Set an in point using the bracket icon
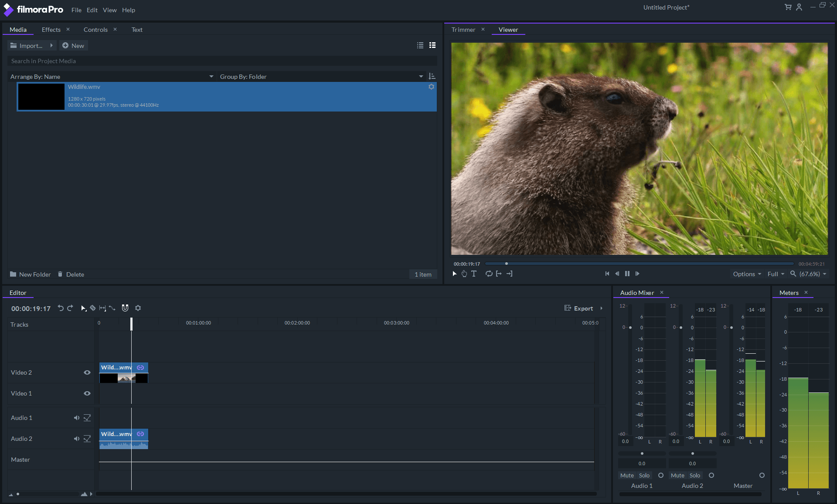Image resolution: width=837 pixels, height=504 pixels. click(x=499, y=274)
